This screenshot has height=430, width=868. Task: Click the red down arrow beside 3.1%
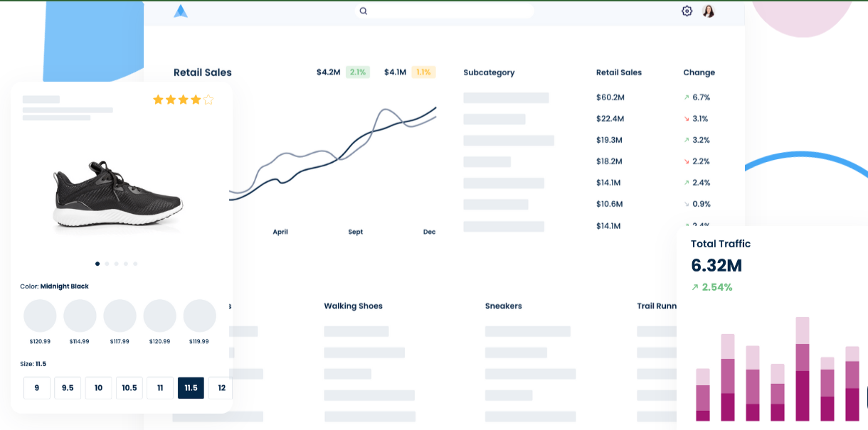coord(687,119)
